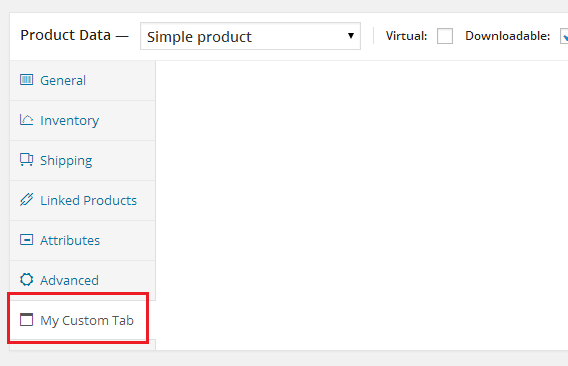Click the Linked Products link icon
The width and height of the screenshot is (568, 366).
26,200
